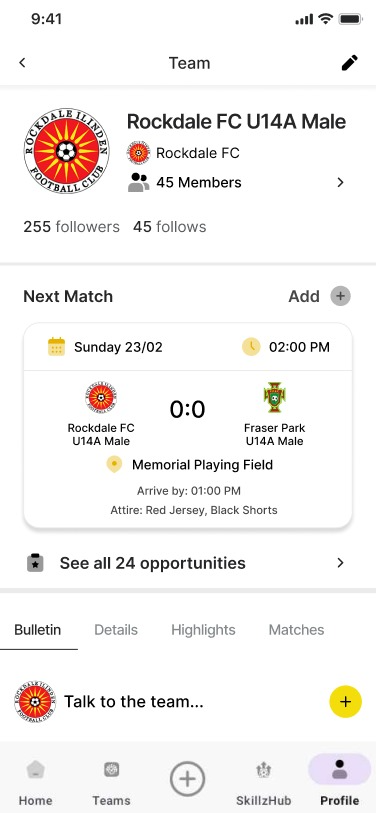Select the Profile navigation item
Screen dimensions: 376x813
pos(340,781)
